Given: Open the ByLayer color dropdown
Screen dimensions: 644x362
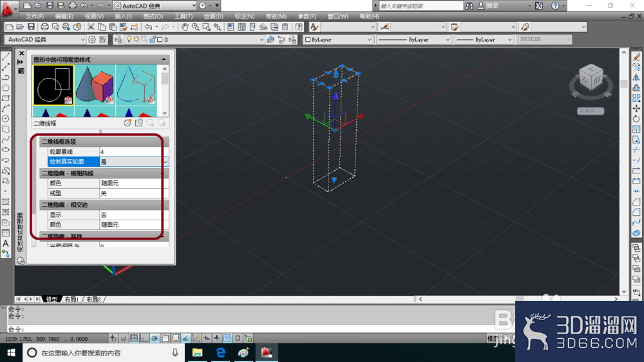Looking at the screenshot, I should 338,39.
